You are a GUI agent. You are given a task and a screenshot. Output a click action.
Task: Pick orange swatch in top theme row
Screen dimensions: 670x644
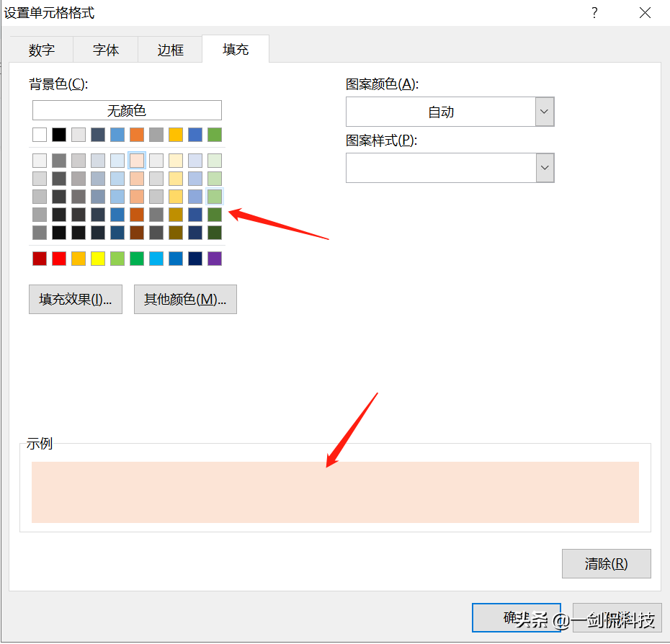[137, 135]
